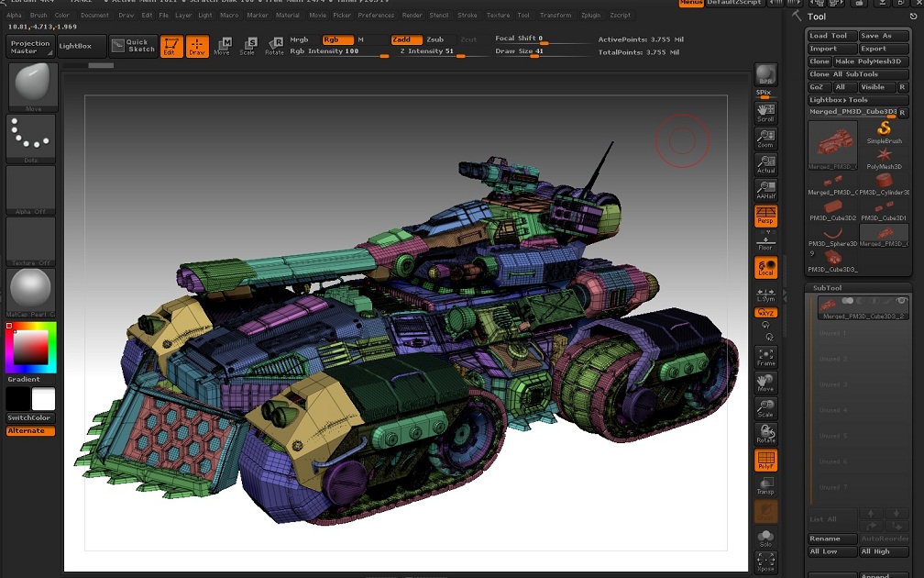Click Make PolyMesh3D button
This screenshot has width=924, height=578.
click(x=871, y=61)
